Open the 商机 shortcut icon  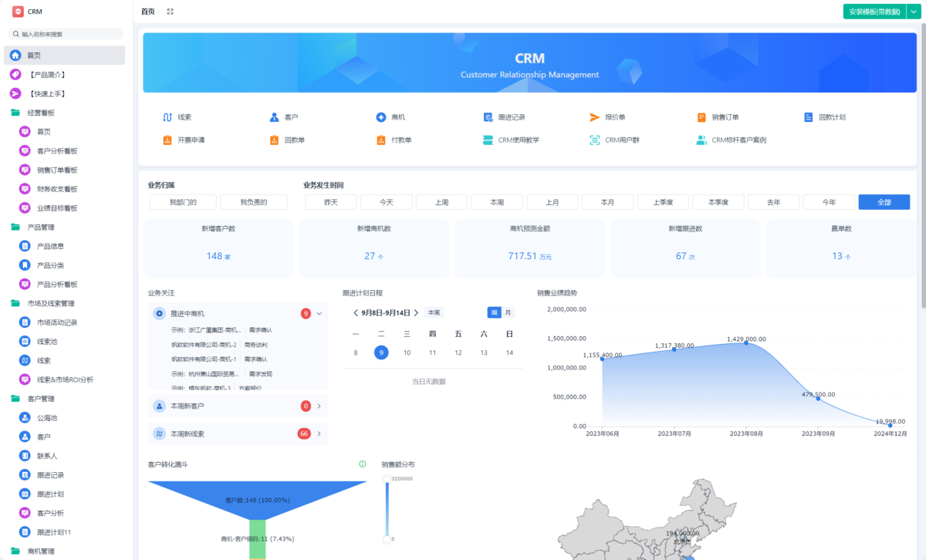coord(381,117)
